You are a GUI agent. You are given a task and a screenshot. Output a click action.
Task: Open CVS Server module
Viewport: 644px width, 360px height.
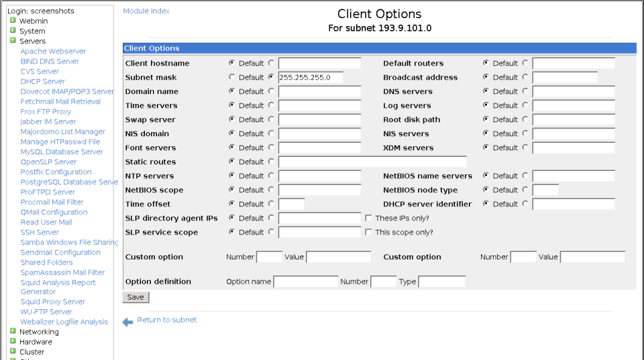40,72
